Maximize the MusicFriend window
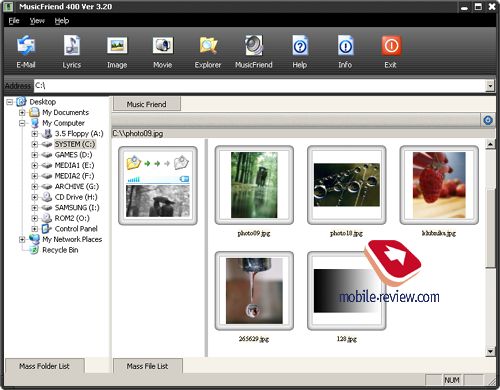Image resolution: width=500 pixels, height=390 pixels. point(478,7)
